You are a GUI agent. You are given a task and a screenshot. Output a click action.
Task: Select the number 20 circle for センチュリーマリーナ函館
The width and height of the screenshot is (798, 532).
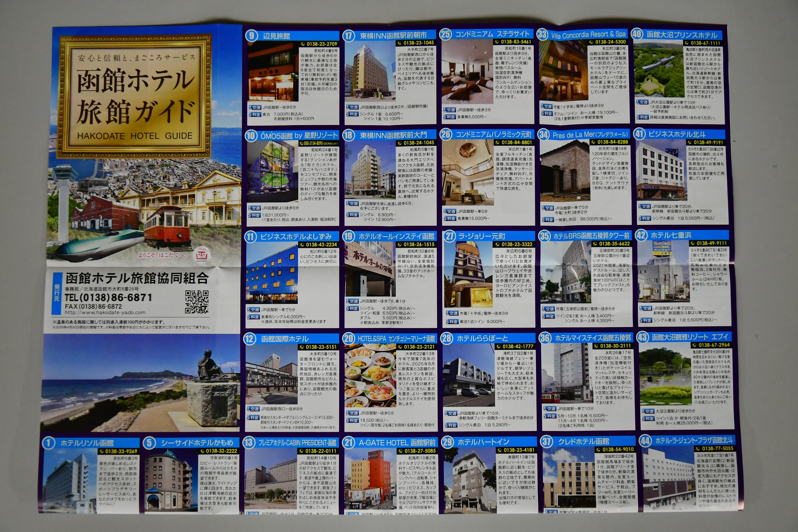click(x=349, y=339)
